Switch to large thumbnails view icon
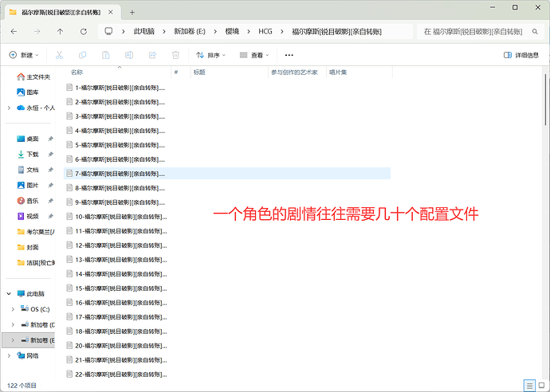 coord(541,386)
